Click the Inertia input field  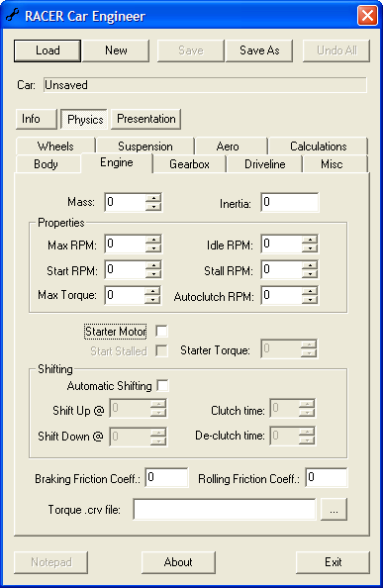click(x=290, y=202)
